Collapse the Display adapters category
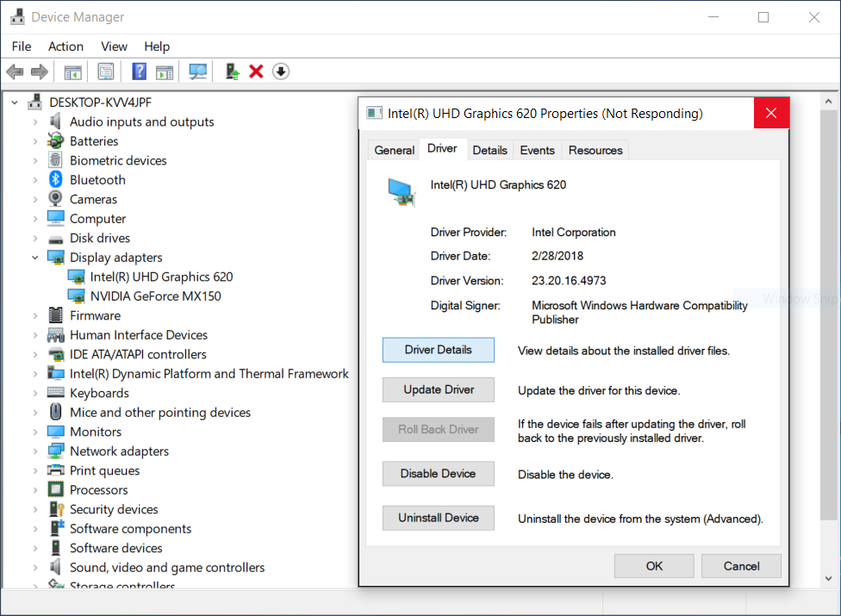 pyautogui.click(x=35, y=258)
